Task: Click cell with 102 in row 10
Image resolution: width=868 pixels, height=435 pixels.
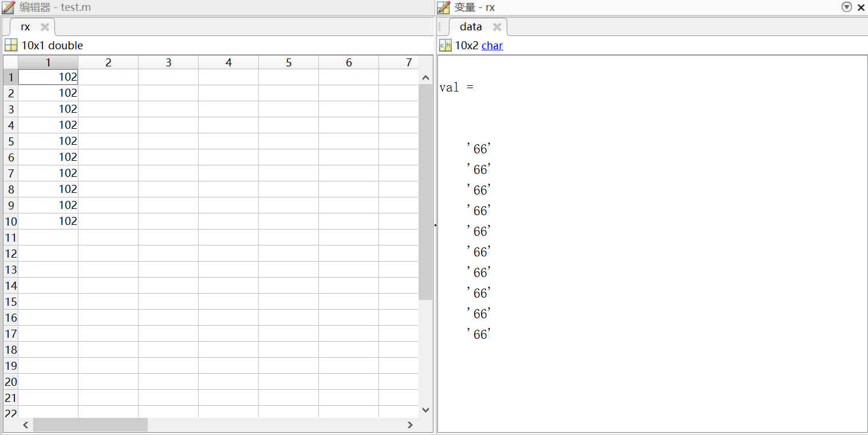Action: click(x=48, y=222)
